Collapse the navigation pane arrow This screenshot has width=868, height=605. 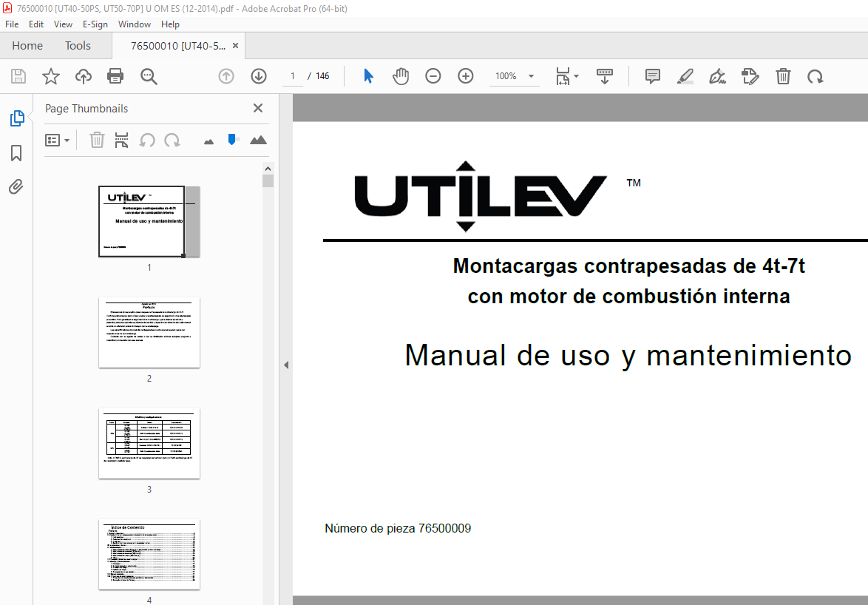click(286, 365)
